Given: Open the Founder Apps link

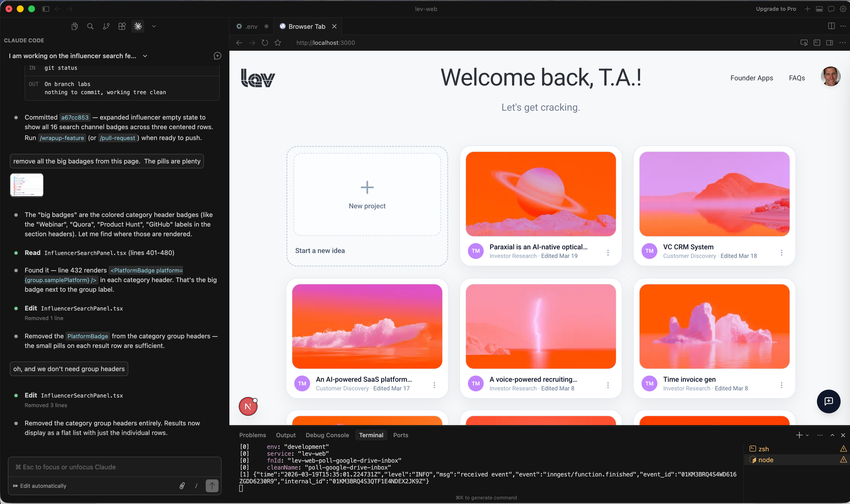Looking at the screenshot, I should 751,78.
